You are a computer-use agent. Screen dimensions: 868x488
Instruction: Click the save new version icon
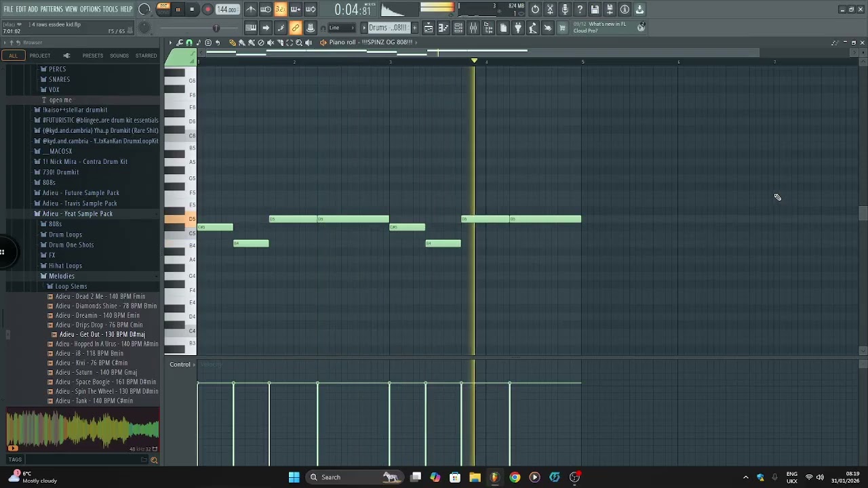coord(610,9)
